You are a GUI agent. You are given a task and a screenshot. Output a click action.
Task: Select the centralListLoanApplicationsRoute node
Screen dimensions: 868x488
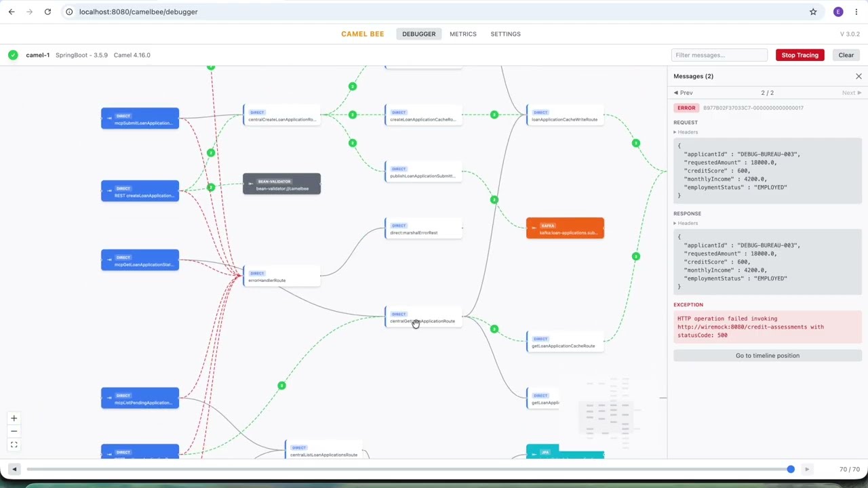coord(324,451)
